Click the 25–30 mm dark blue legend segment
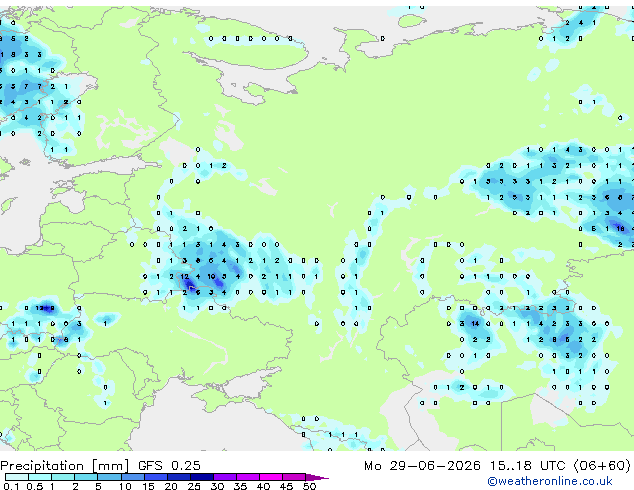The image size is (634, 490). coord(202,477)
